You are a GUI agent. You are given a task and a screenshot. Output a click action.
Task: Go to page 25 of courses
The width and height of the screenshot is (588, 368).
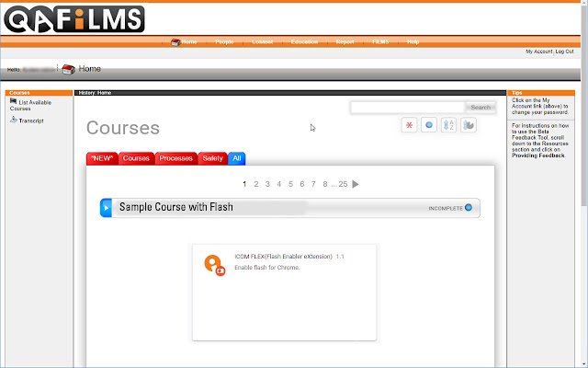343,184
